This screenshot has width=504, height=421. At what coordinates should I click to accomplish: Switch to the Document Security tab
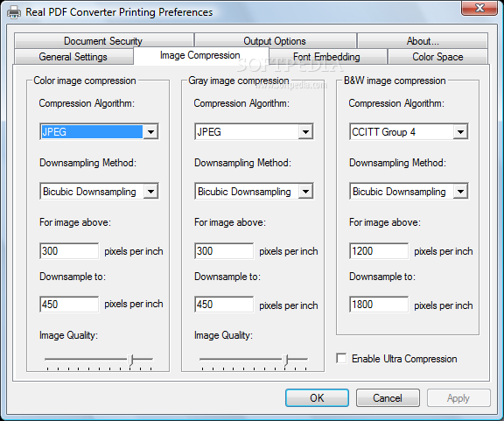click(103, 41)
